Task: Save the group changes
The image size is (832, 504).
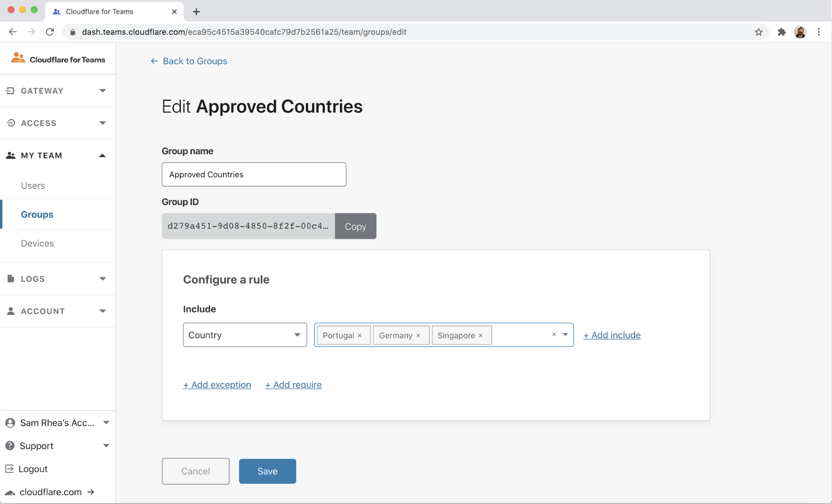Action: click(x=267, y=471)
